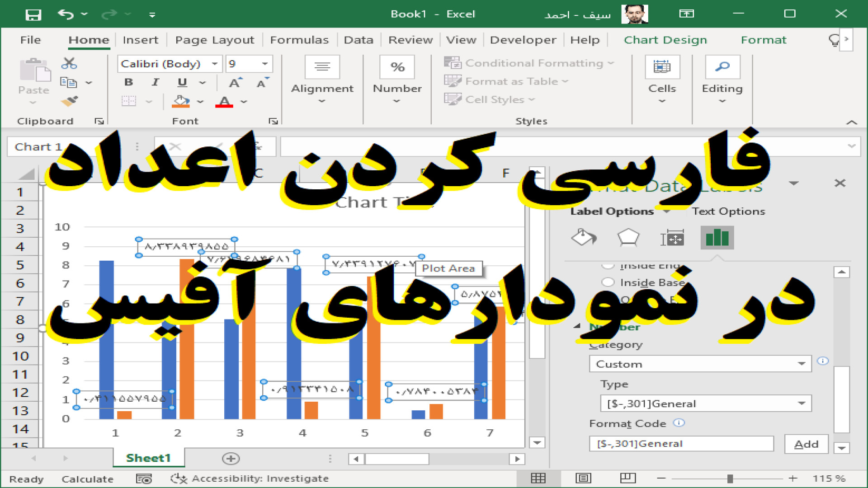Apply Fill Color bucket icon
This screenshot has width=868, height=488.
[x=181, y=101]
